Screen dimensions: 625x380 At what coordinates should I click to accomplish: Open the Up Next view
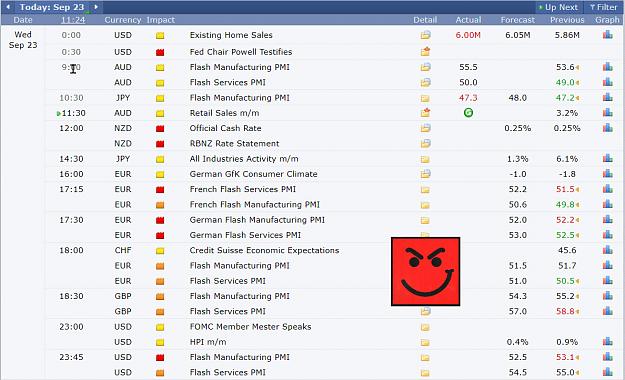[x=558, y=7]
